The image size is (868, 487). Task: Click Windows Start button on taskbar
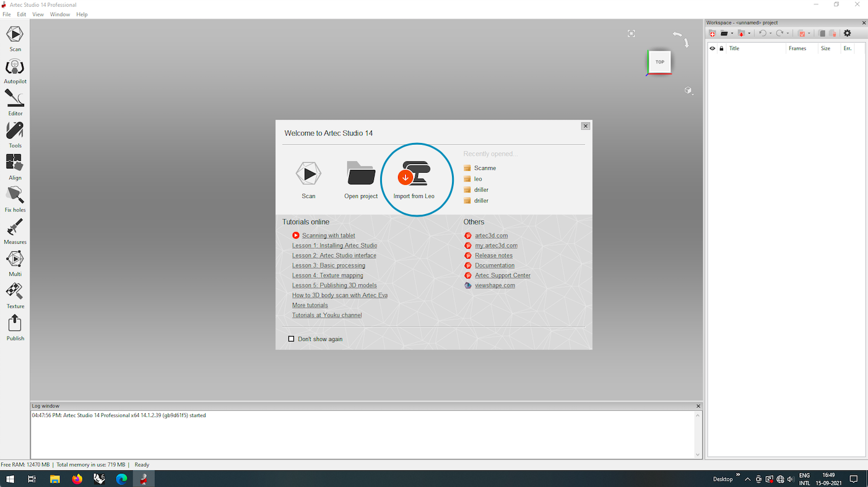[x=10, y=479]
